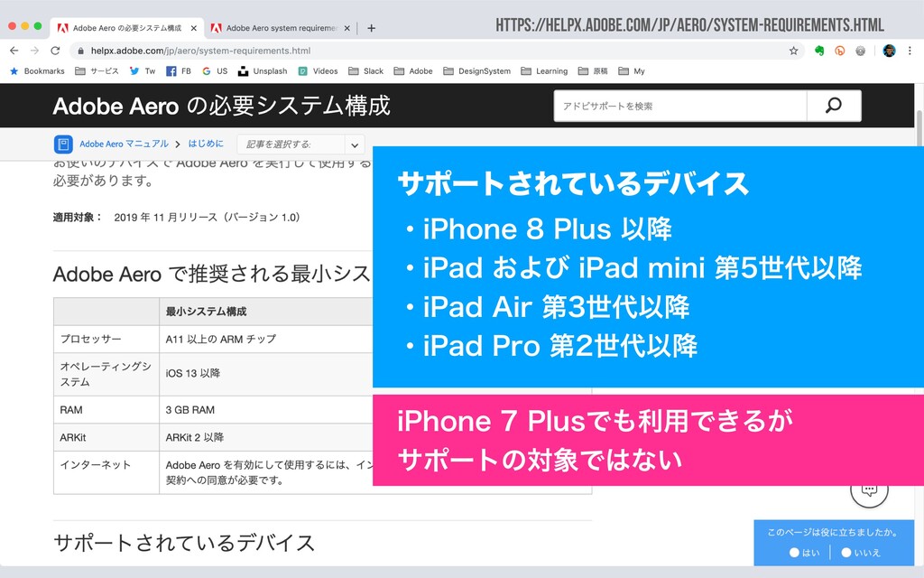Click the インターネット row label
The width and height of the screenshot is (924, 578).
click(x=96, y=465)
